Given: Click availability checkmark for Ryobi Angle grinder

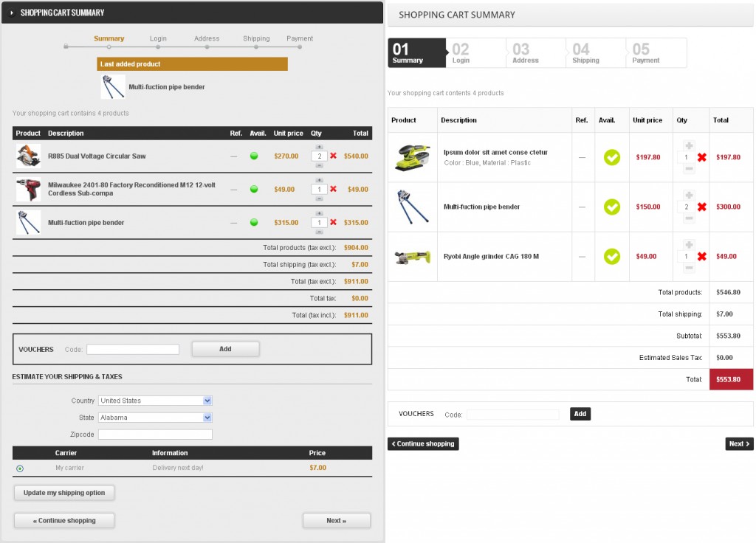Looking at the screenshot, I should [612, 257].
